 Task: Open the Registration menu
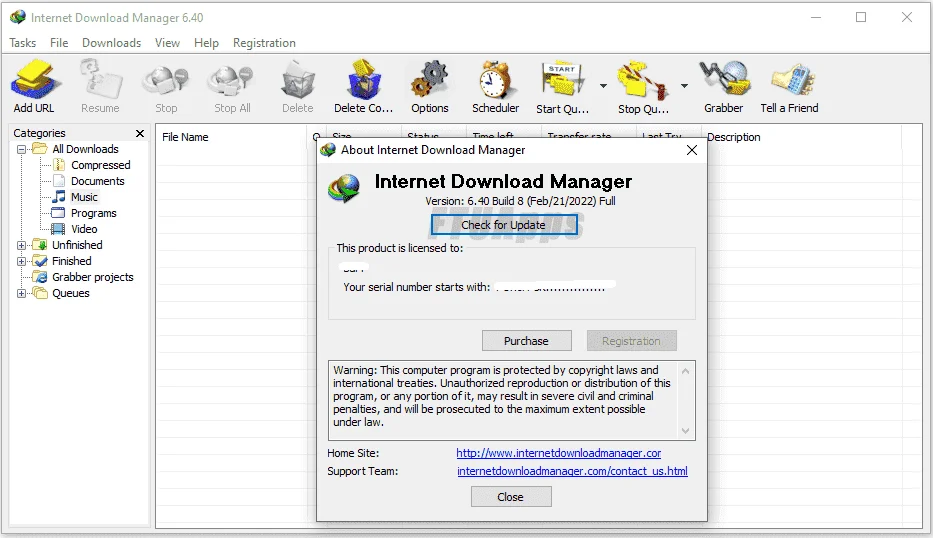point(264,43)
